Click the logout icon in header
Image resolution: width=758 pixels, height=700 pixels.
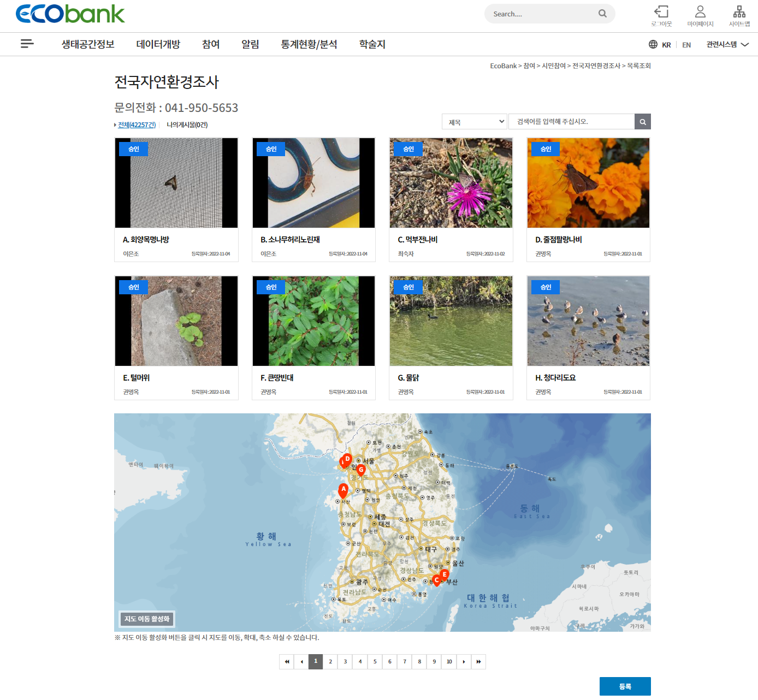tap(661, 12)
